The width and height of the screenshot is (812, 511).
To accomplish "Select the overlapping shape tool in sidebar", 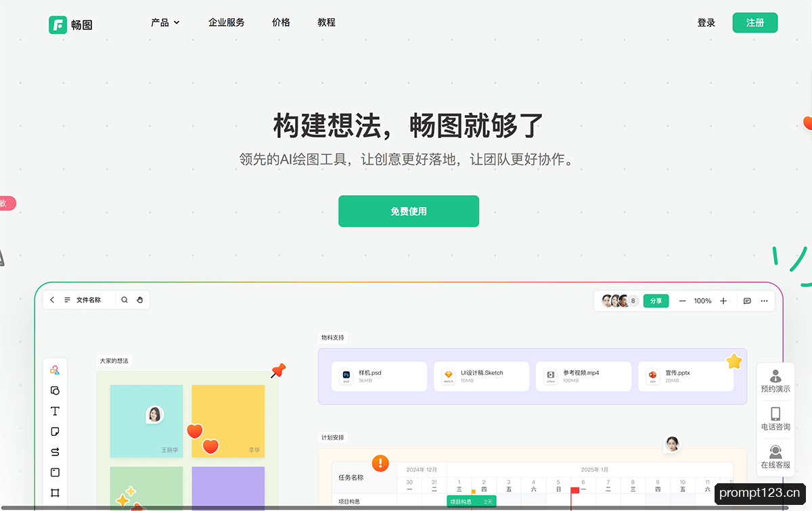I will (55, 391).
